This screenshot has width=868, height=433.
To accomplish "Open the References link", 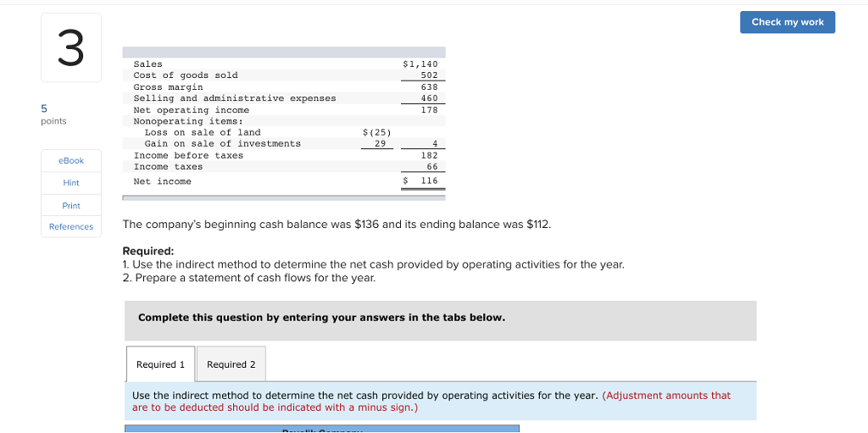I will (71, 226).
